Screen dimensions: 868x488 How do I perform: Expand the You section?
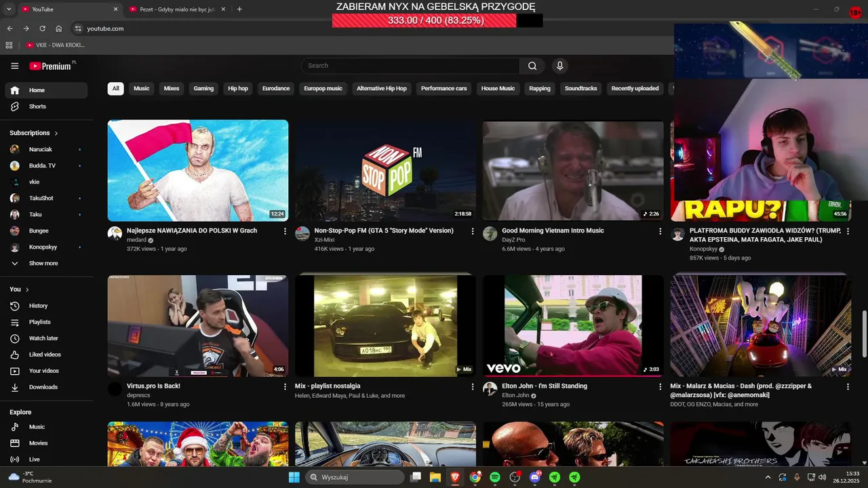point(19,289)
